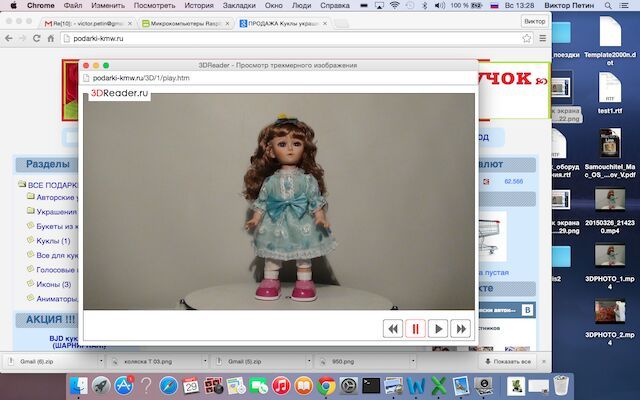Reload the Chrome page
The image size is (640, 400).
(36, 38)
